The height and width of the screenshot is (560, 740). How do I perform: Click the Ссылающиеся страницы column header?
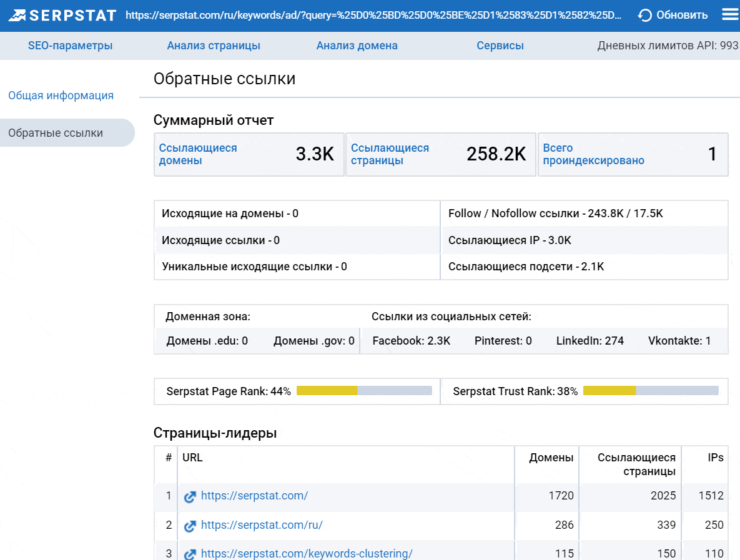point(636,464)
